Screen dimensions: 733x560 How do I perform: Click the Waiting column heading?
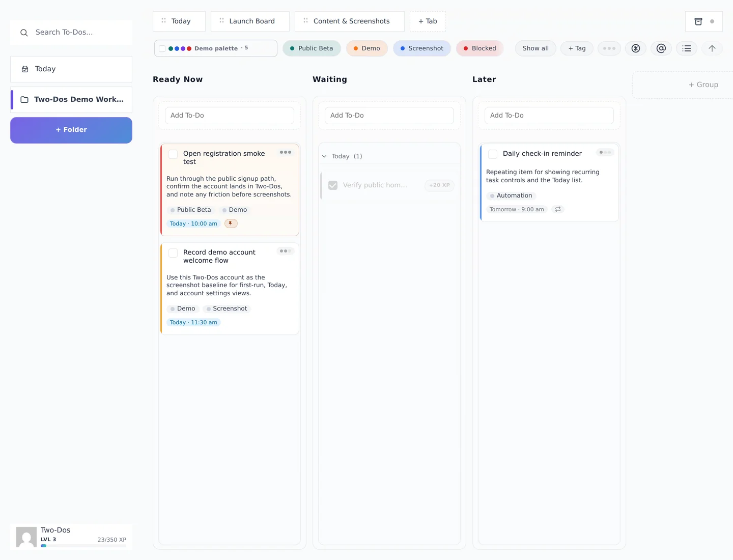point(330,79)
